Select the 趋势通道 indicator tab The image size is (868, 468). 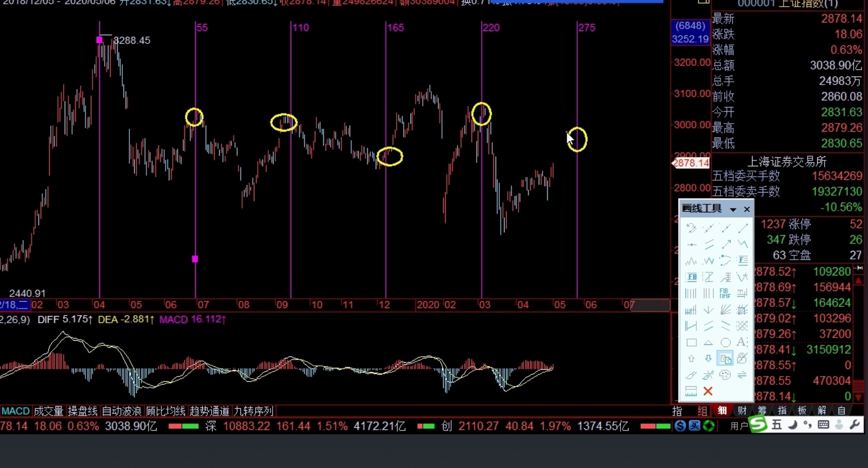[210, 411]
